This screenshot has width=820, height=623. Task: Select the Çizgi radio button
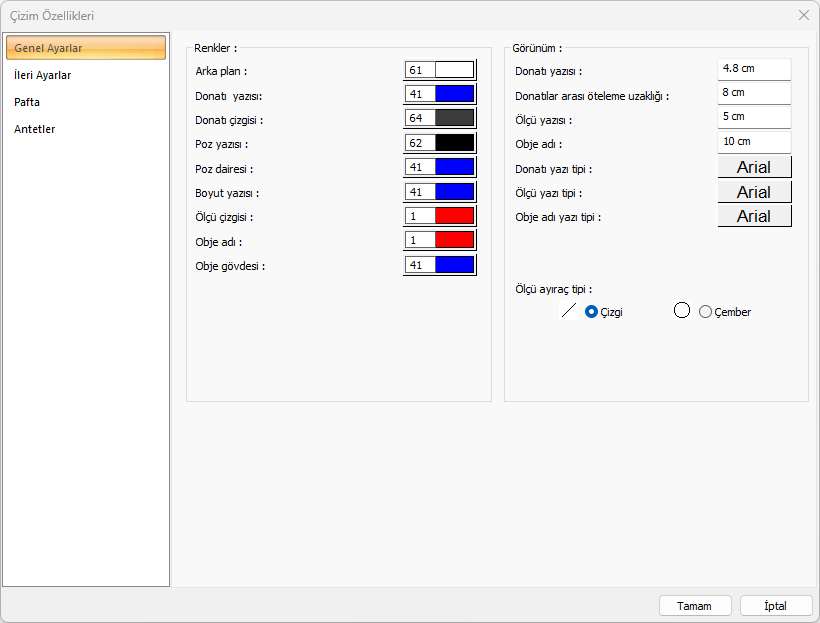[x=591, y=312]
